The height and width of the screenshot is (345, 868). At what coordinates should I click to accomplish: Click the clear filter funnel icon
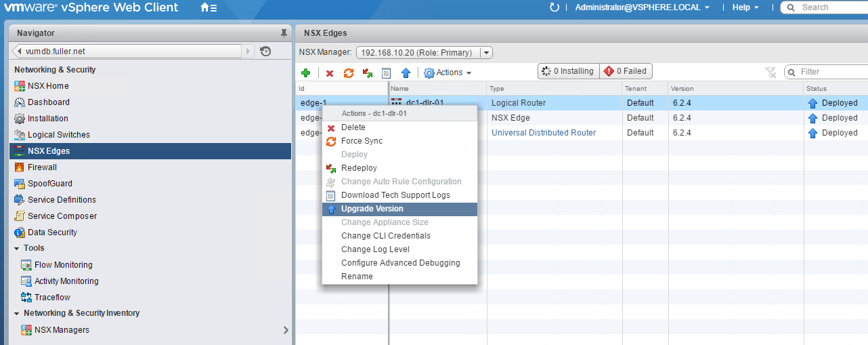click(770, 72)
